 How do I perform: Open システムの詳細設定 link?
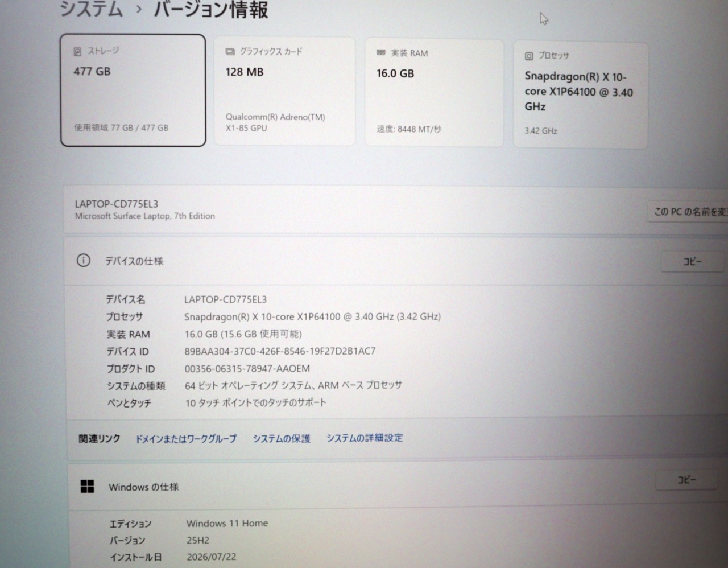365,438
